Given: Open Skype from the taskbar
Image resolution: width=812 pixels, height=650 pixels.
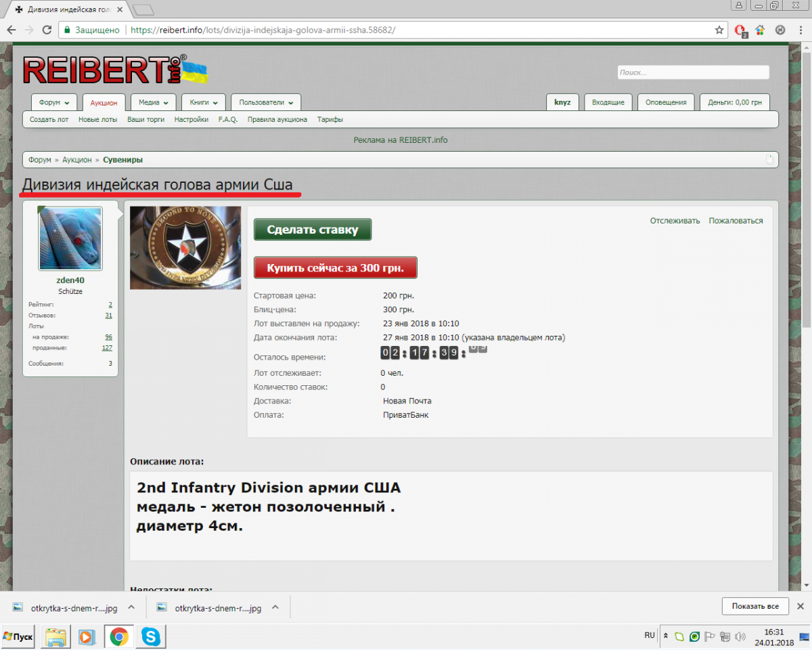Looking at the screenshot, I should coord(150,636).
